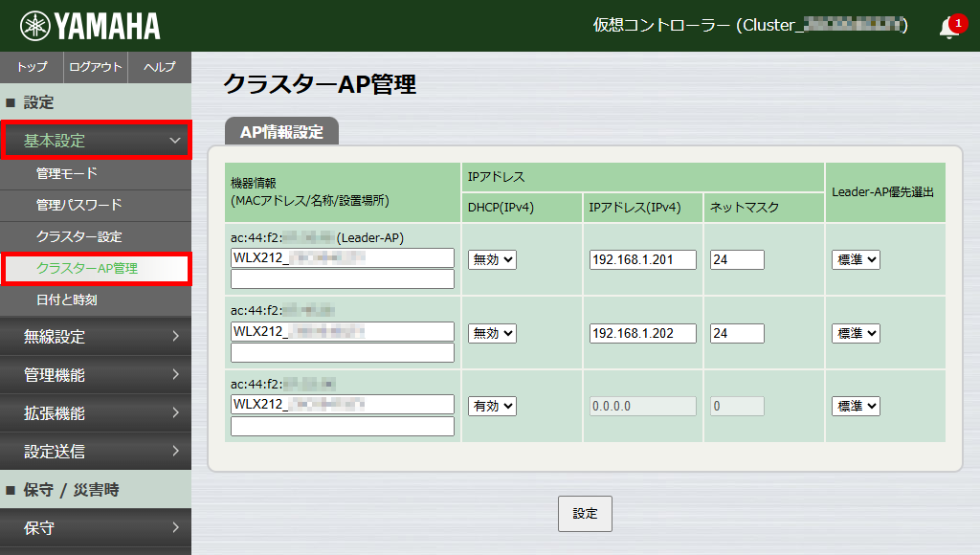Expand the 保守 menu
Screen dimensions: 980x555
pyautogui.click(x=96, y=527)
